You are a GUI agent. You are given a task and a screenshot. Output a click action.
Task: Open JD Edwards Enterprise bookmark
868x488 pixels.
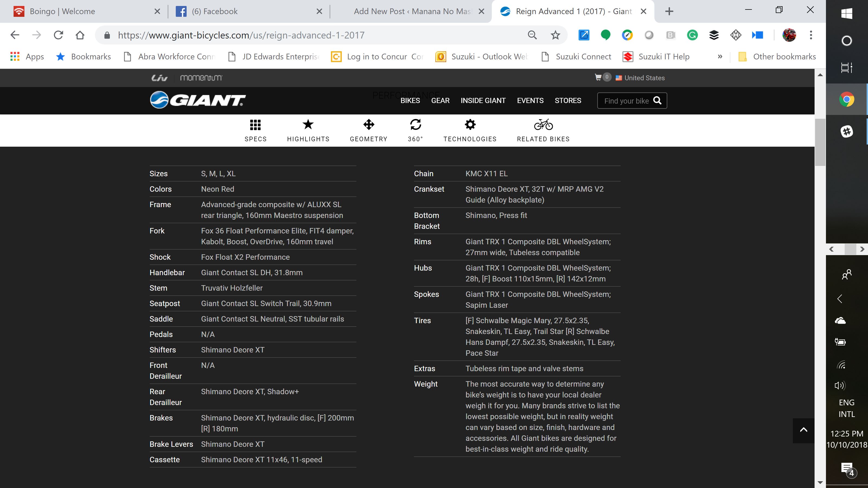pyautogui.click(x=274, y=57)
